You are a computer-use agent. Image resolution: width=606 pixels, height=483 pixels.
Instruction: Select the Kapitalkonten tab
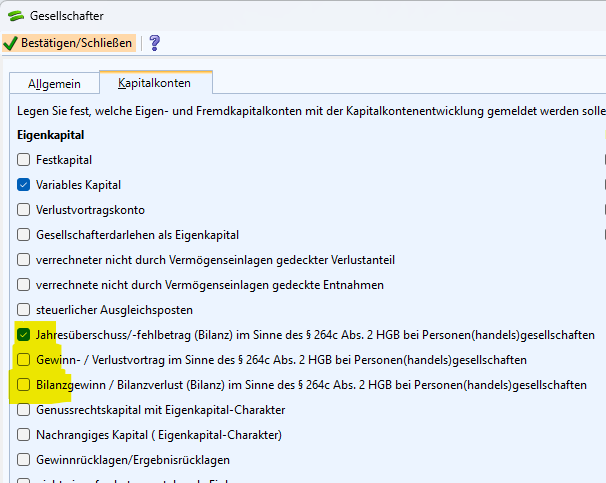pyautogui.click(x=154, y=84)
